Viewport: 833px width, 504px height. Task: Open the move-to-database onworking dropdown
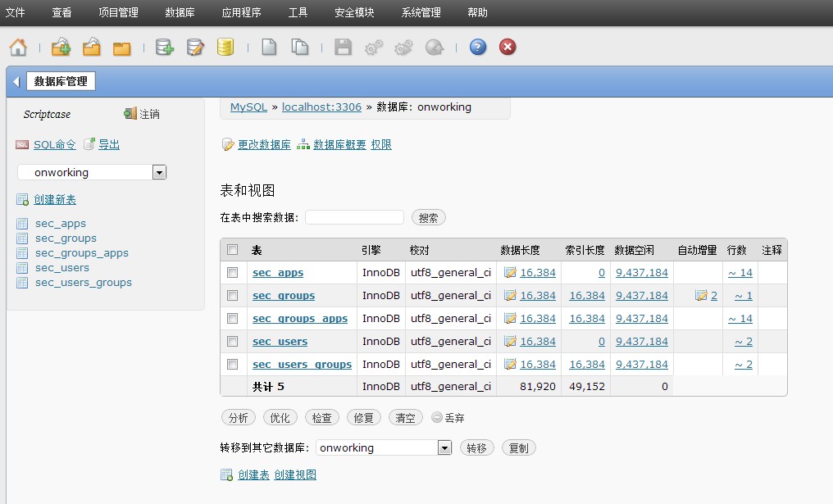(x=384, y=447)
